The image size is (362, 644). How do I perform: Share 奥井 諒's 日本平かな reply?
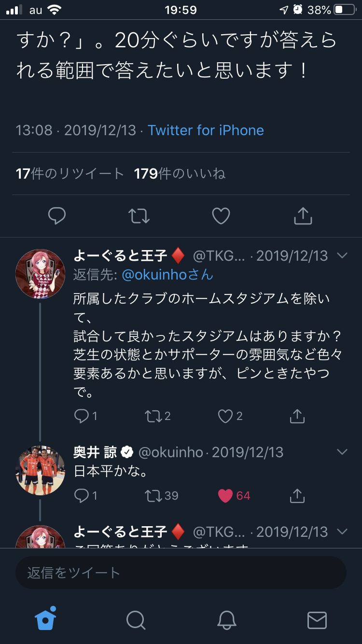click(x=297, y=495)
